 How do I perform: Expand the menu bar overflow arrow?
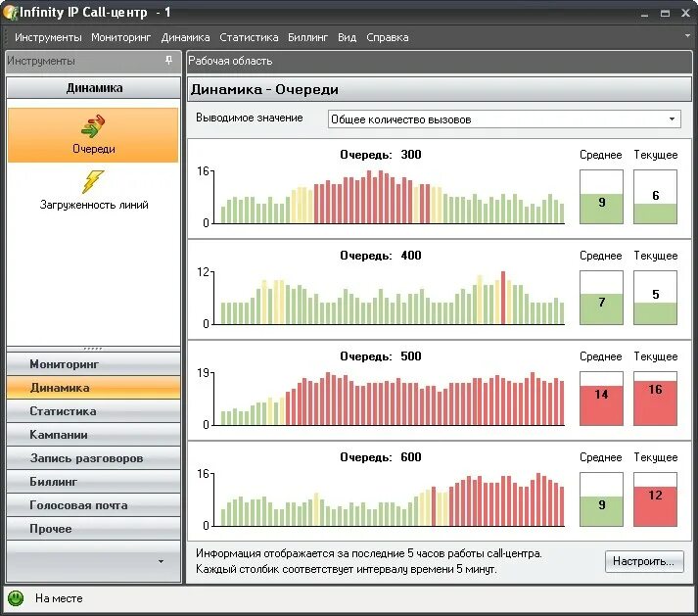[687, 35]
